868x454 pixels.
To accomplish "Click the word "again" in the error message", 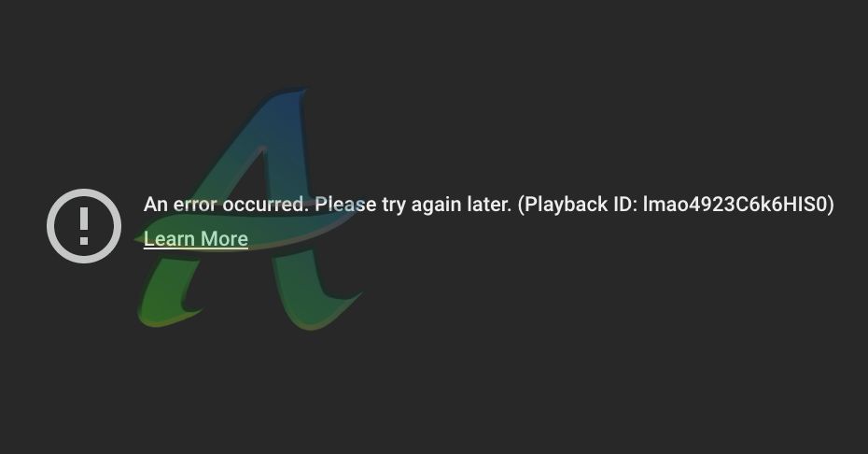I will pos(436,206).
